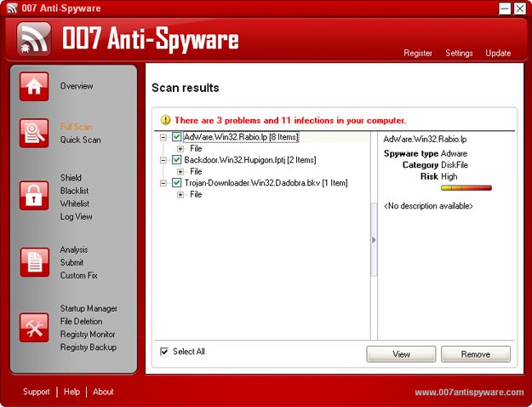Click the magnifier scan icon in sidebar
This screenshot has width=532, height=407.
tap(34, 133)
